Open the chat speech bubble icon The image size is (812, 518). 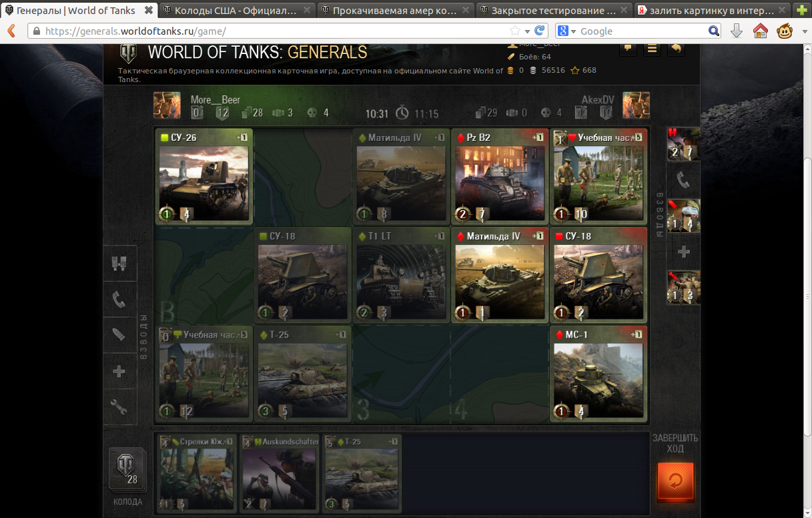click(x=627, y=49)
